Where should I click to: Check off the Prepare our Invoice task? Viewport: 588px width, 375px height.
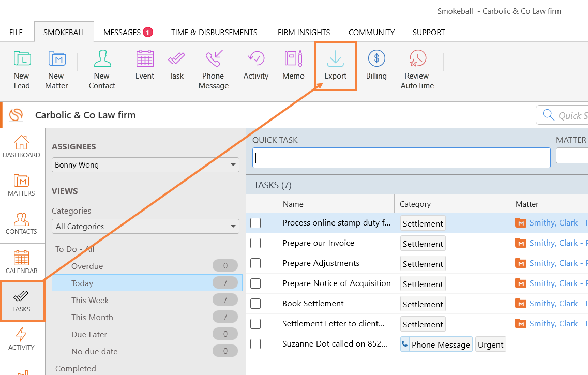point(255,243)
